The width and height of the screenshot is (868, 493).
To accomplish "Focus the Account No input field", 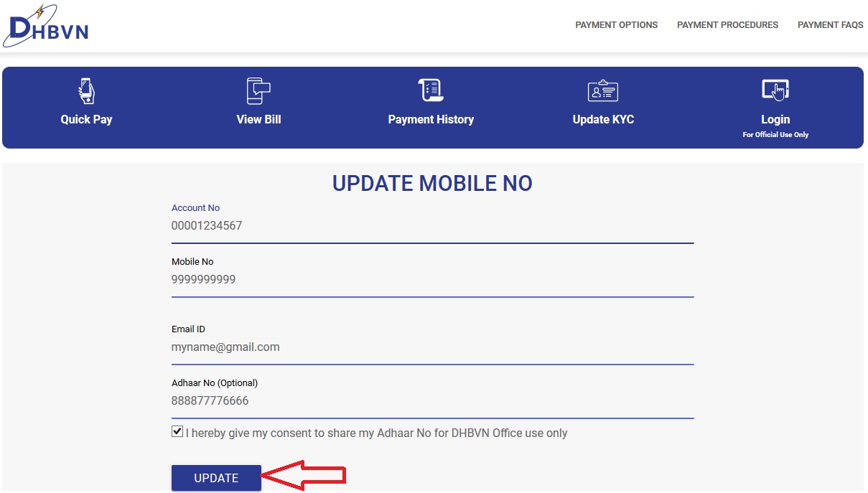I will [432, 226].
